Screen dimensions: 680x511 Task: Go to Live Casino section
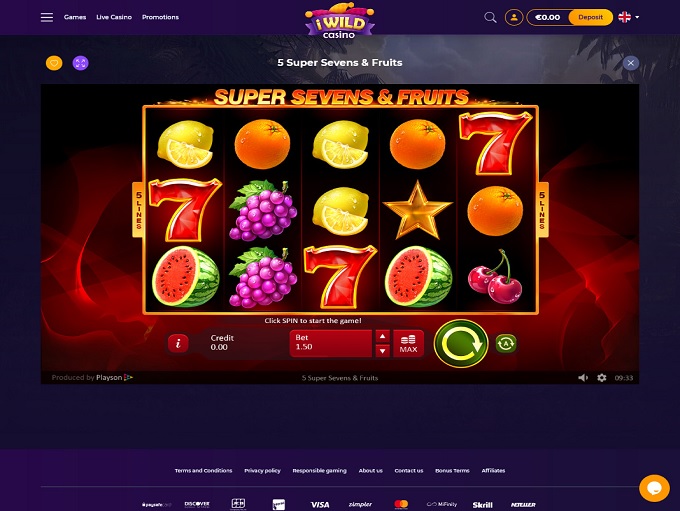(114, 17)
